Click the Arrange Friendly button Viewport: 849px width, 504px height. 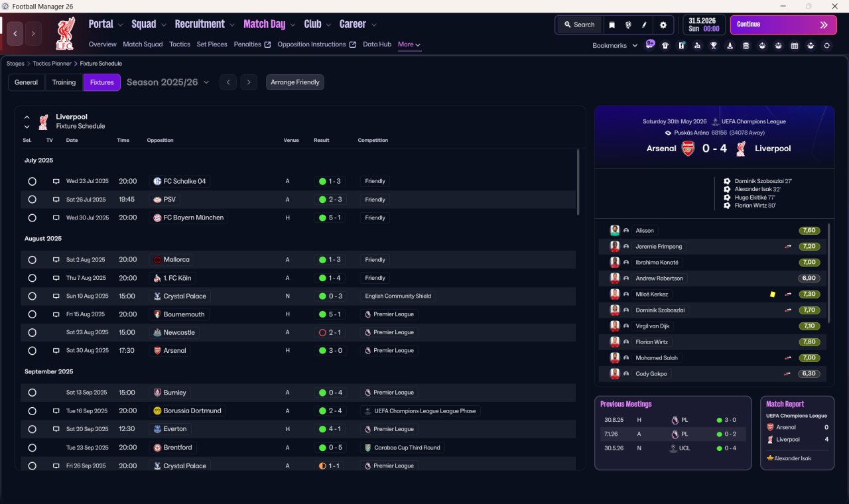(x=295, y=82)
